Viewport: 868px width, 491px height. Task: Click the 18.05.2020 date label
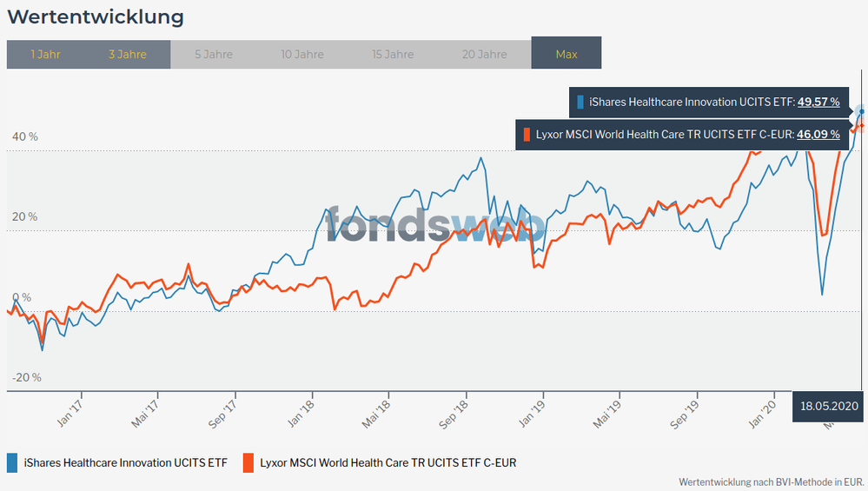point(829,406)
